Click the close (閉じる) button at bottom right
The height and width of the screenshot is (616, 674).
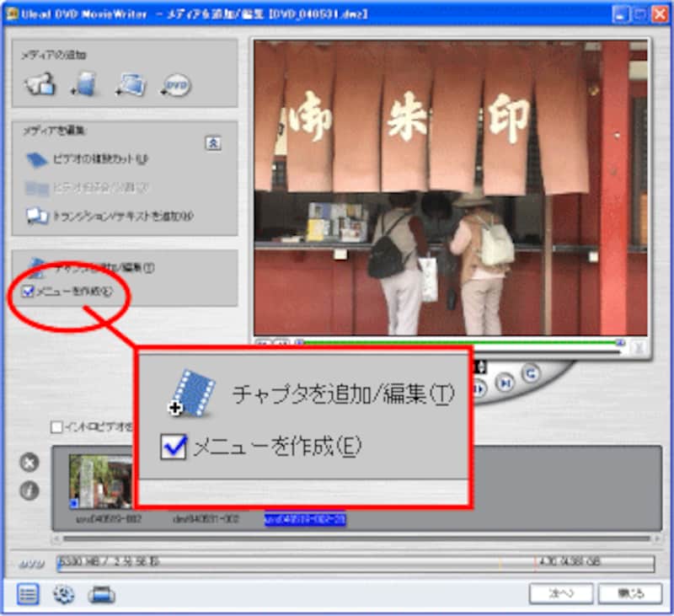[x=629, y=593]
